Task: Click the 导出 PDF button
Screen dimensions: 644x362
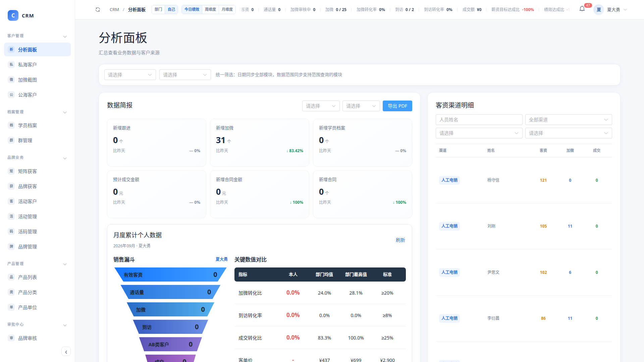Action: point(397,106)
